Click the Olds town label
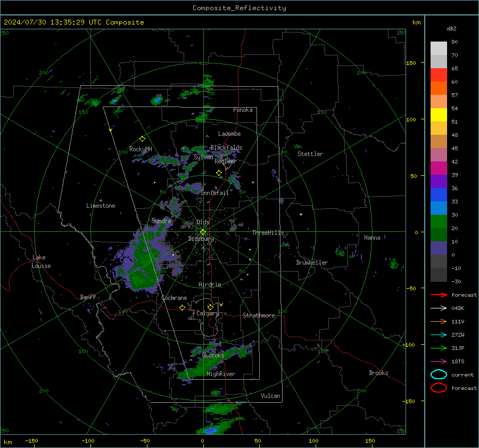This screenshot has height=448, width=479. point(203,222)
